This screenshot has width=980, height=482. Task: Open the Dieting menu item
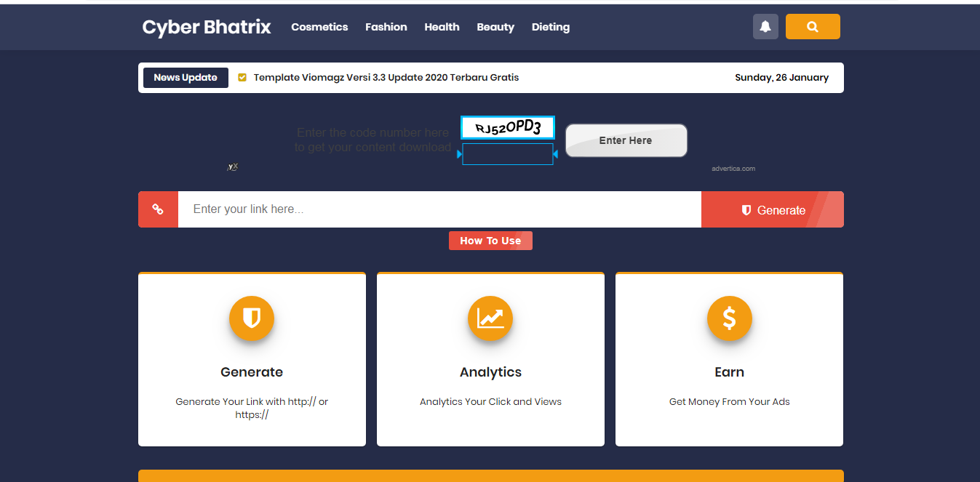[x=550, y=27]
